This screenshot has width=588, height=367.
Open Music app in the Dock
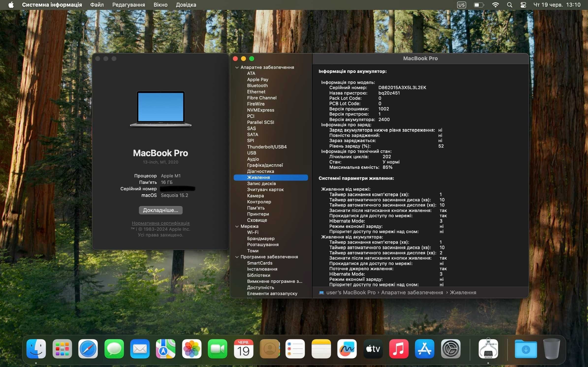(399, 349)
